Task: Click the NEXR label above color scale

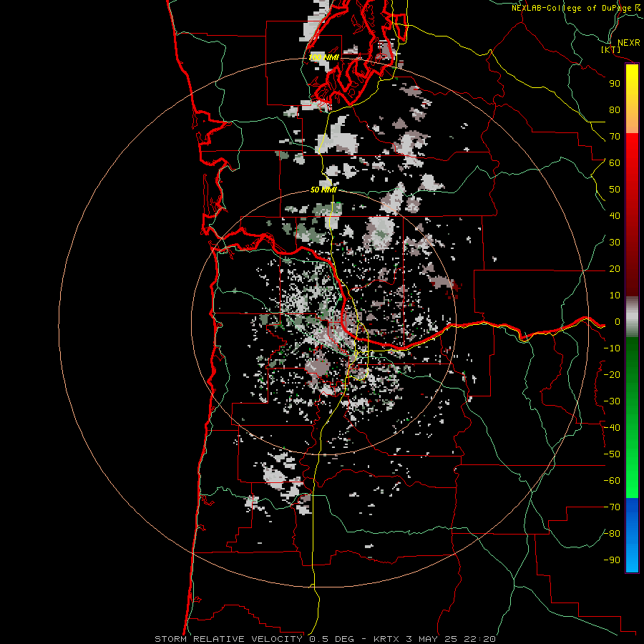Action: pos(629,43)
